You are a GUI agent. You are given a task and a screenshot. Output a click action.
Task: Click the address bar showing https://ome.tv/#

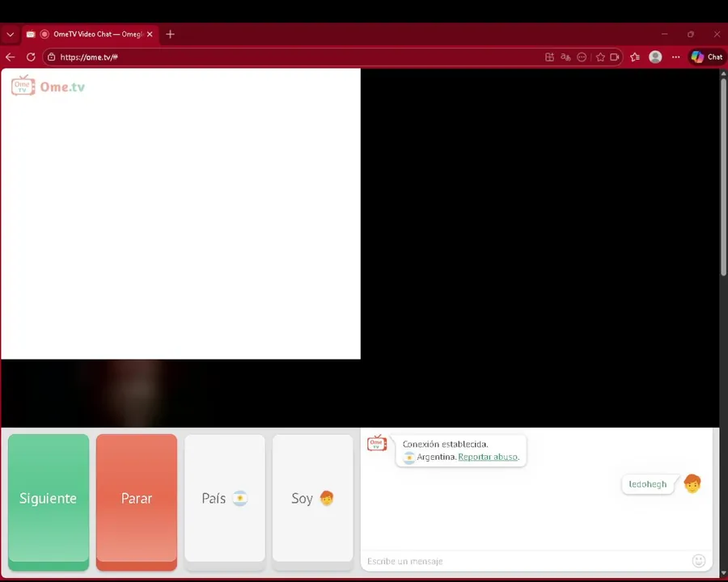(x=297, y=57)
